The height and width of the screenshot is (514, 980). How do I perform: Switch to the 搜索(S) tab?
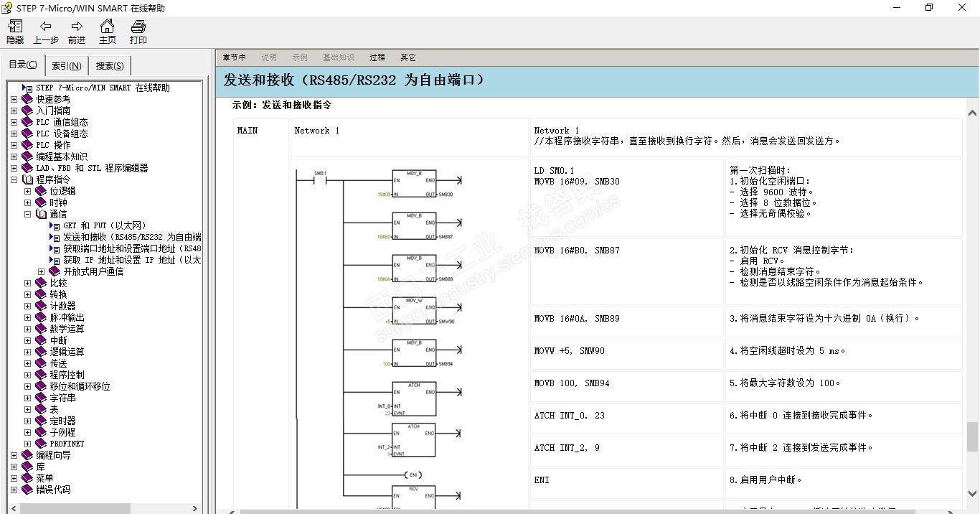click(110, 66)
